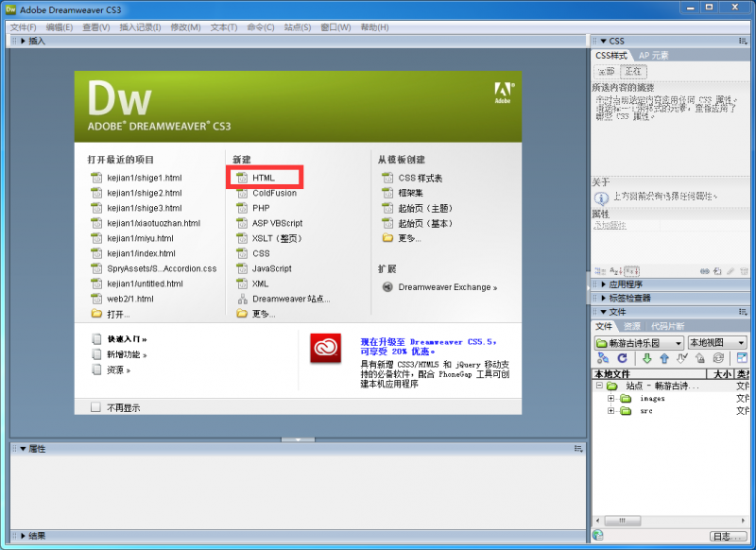The height and width of the screenshot is (550, 756).
Task: Click the attach style sheet chain-link icon
Action: pyautogui.click(x=705, y=271)
